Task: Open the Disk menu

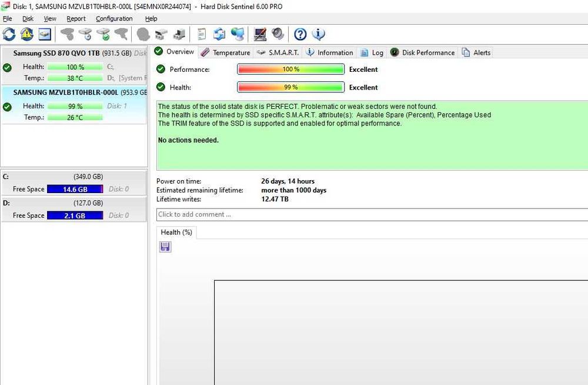Action: (x=28, y=18)
